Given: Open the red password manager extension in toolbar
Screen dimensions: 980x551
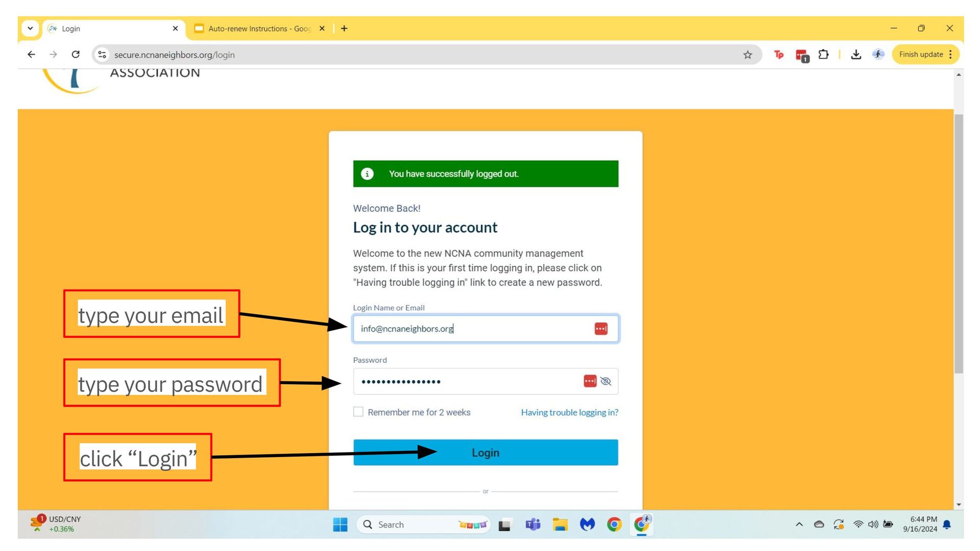Looking at the screenshot, I should (802, 56).
